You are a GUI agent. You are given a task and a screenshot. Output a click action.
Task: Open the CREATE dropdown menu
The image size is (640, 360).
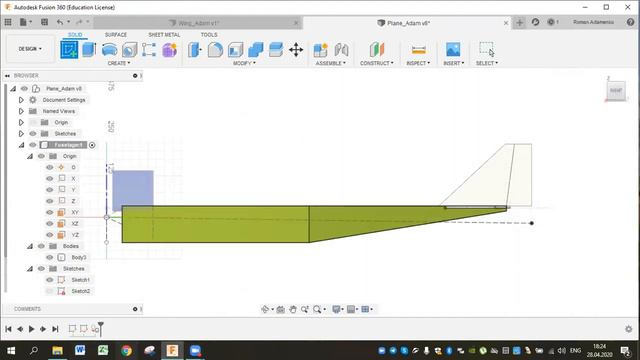click(x=119, y=63)
